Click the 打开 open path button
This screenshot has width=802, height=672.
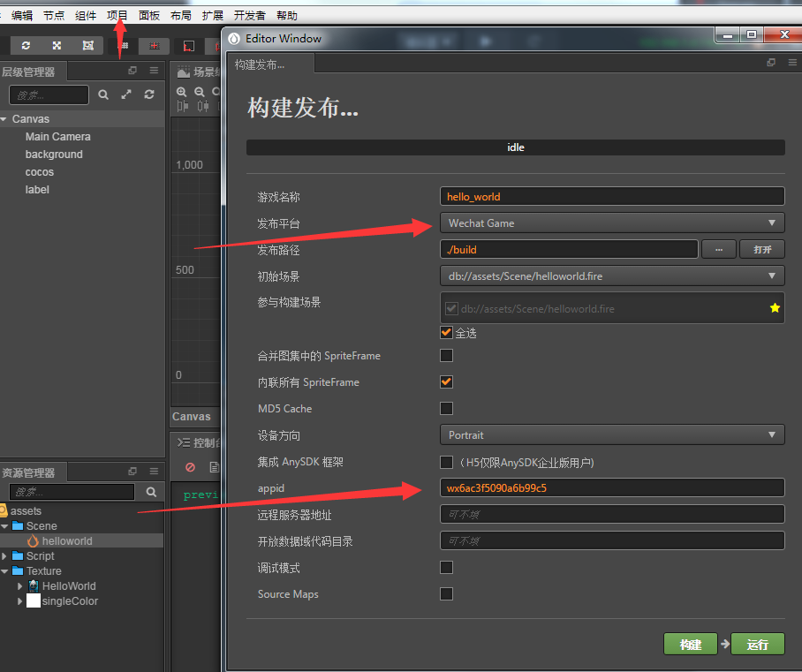point(762,250)
